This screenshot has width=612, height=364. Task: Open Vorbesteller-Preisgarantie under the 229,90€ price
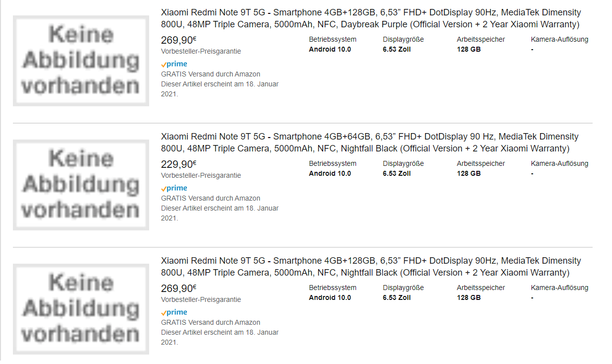pyautogui.click(x=201, y=175)
